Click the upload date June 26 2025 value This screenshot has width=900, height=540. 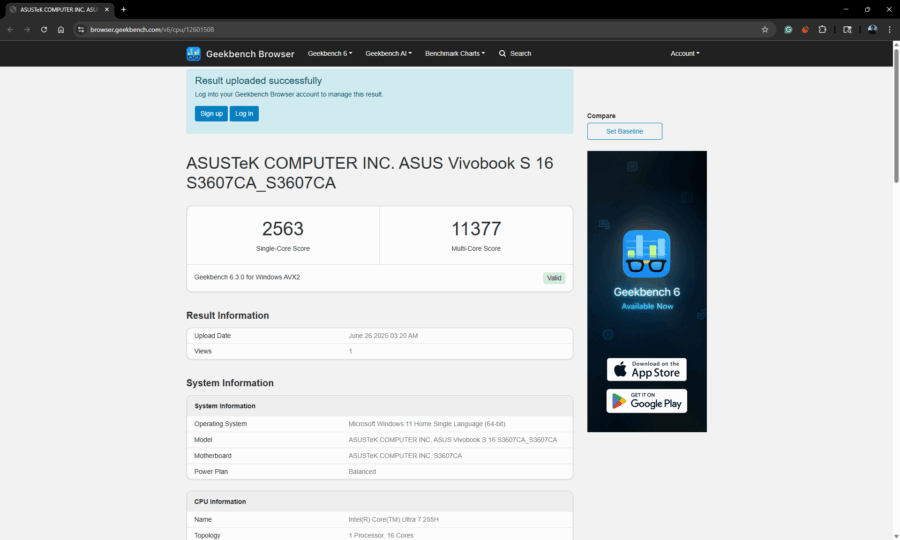point(383,336)
